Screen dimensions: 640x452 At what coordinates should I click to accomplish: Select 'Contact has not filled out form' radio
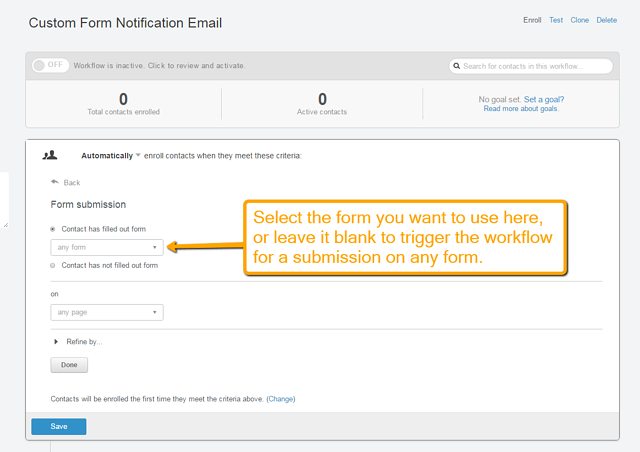point(53,265)
